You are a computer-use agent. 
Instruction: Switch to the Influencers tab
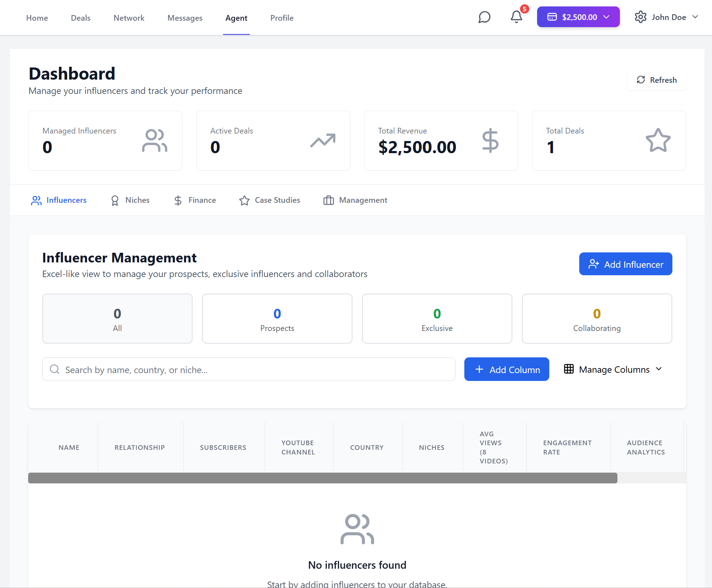[59, 200]
